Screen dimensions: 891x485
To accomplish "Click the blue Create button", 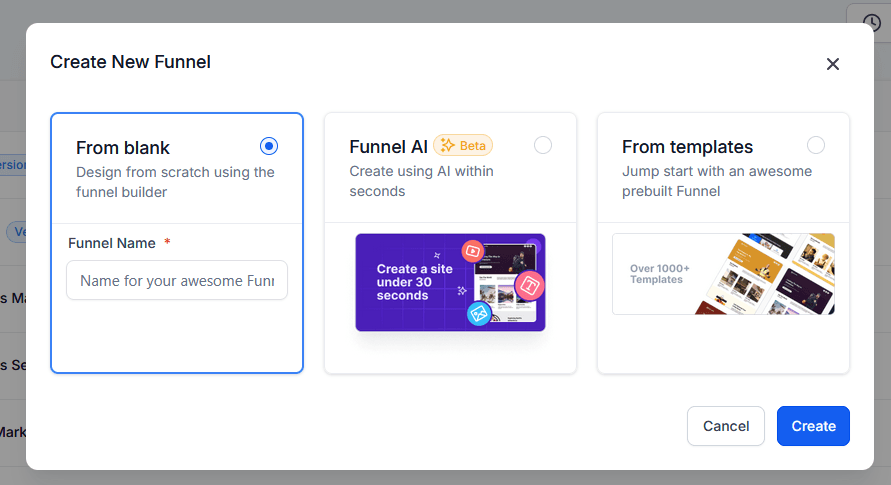I will (813, 426).
